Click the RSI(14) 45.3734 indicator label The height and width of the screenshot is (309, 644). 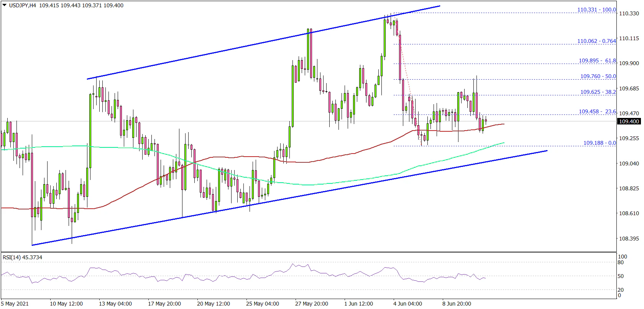click(x=22, y=257)
